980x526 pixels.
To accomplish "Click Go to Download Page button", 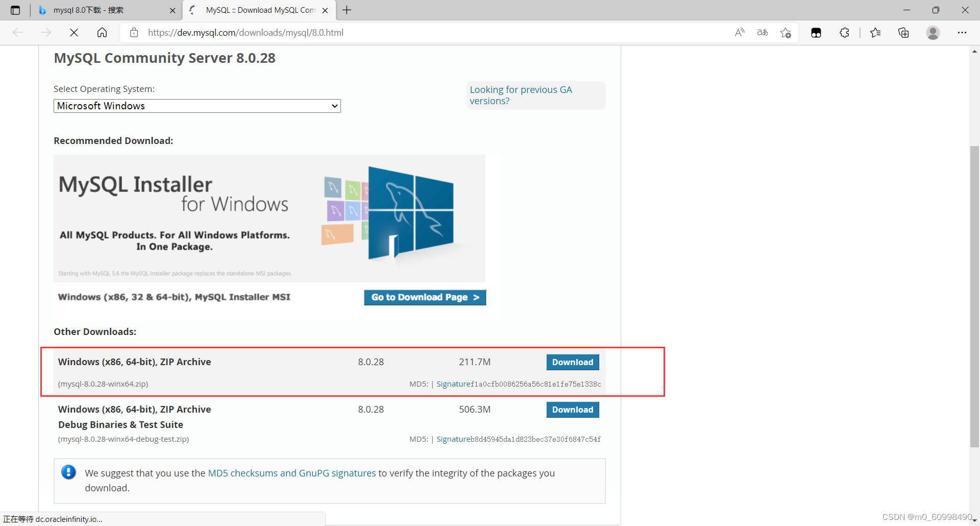I will (x=425, y=297).
